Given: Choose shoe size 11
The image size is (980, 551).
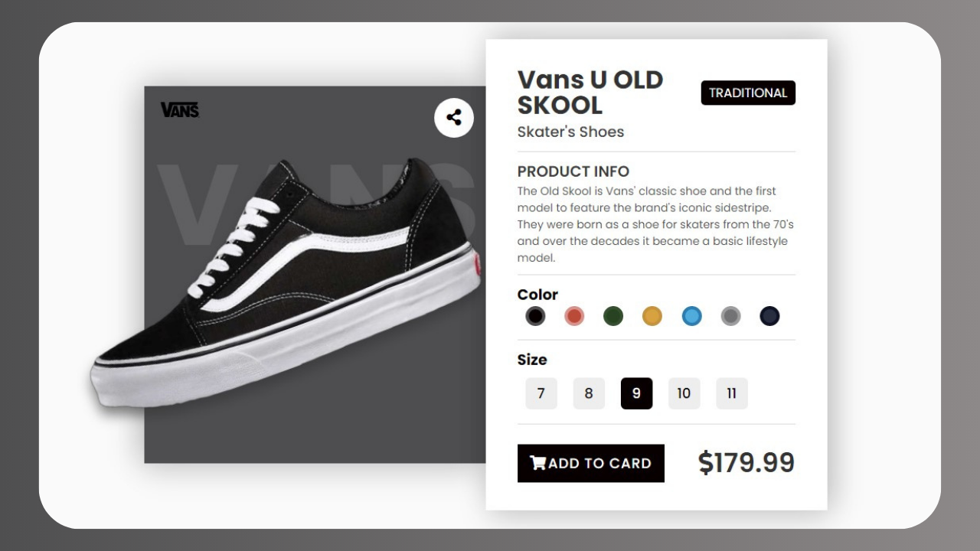Looking at the screenshot, I should [731, 393].
